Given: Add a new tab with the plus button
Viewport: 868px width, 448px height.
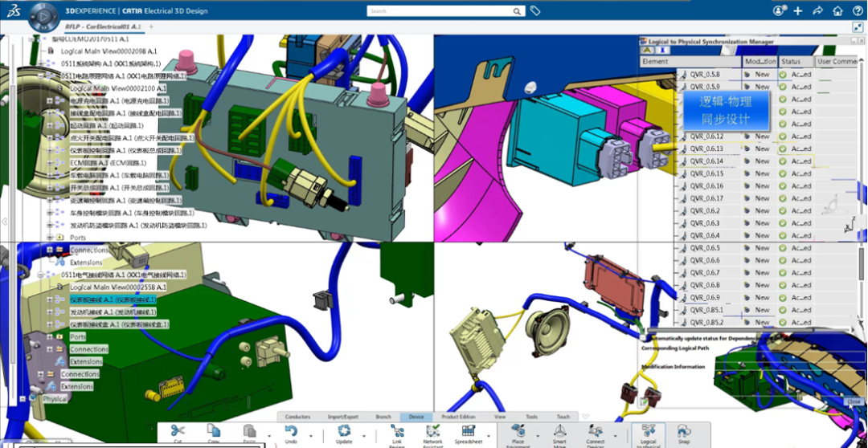Looking at the screenshot, I should point(151,26).
